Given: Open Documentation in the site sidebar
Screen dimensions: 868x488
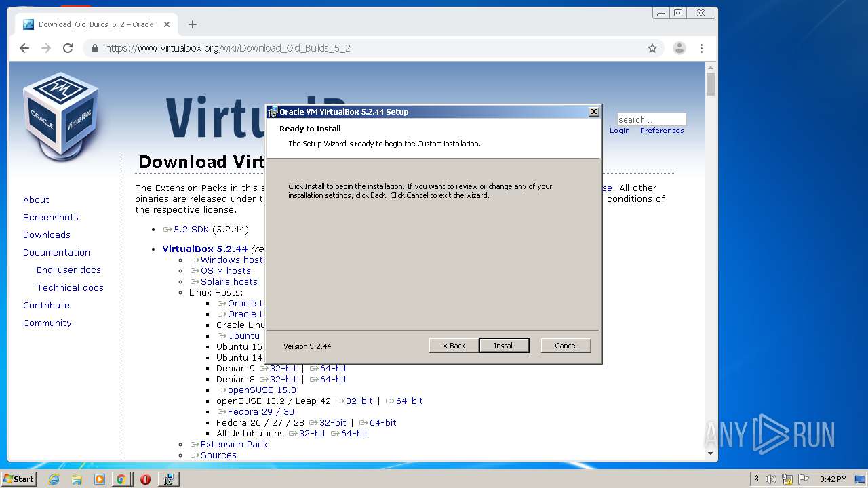Looking at the screenshot, I should (56, 253).
